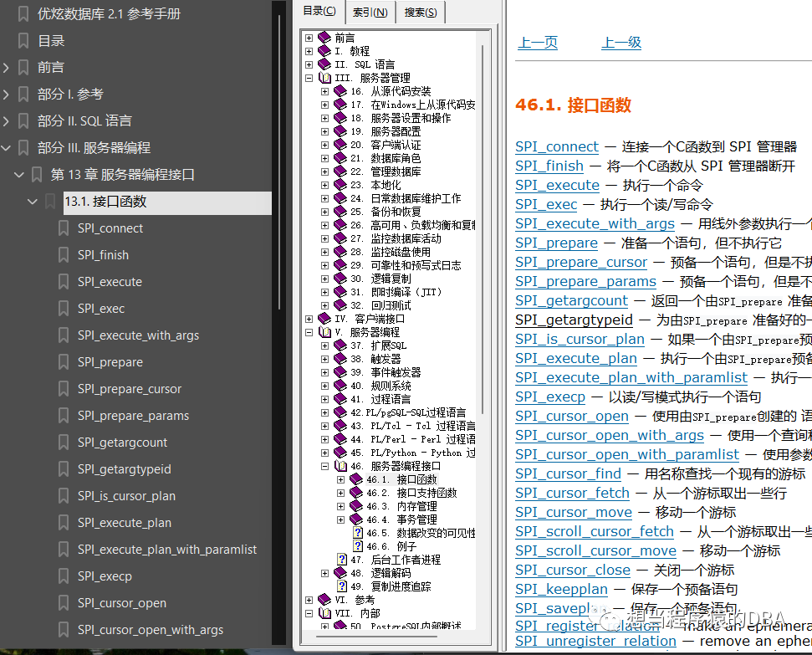
Task: Click the bookmark sidebar vertical scrollbar
Action: click(x=279, y=163)
